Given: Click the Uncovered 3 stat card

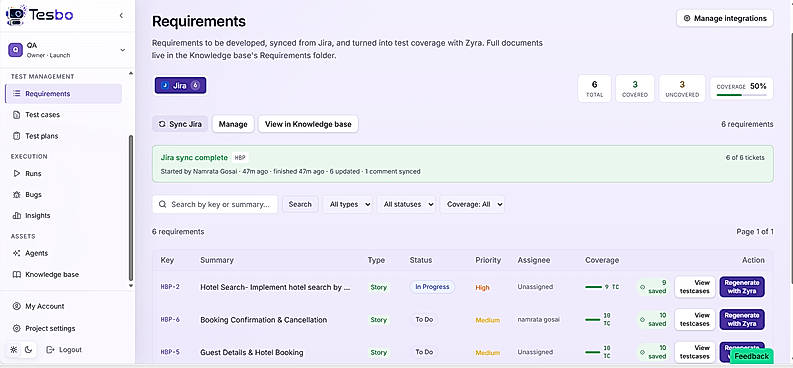Looking at the screenshot, I should [x=682, y=88].
